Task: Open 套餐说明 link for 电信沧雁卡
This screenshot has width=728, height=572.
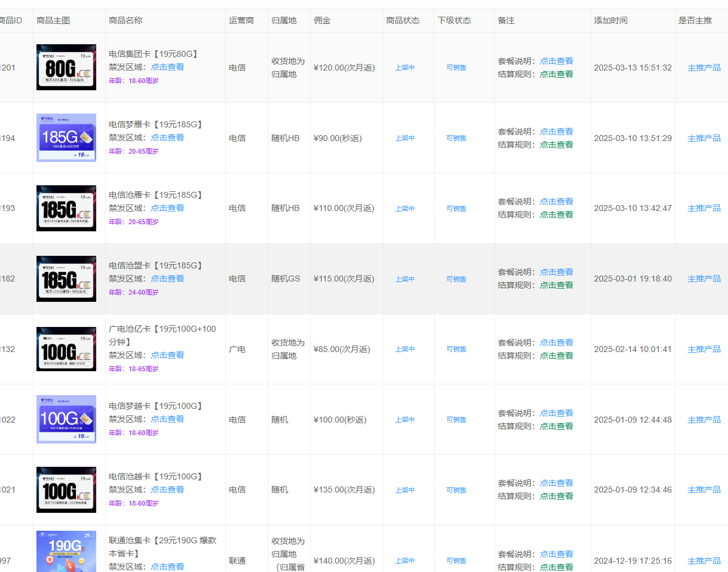Action: 556,201
